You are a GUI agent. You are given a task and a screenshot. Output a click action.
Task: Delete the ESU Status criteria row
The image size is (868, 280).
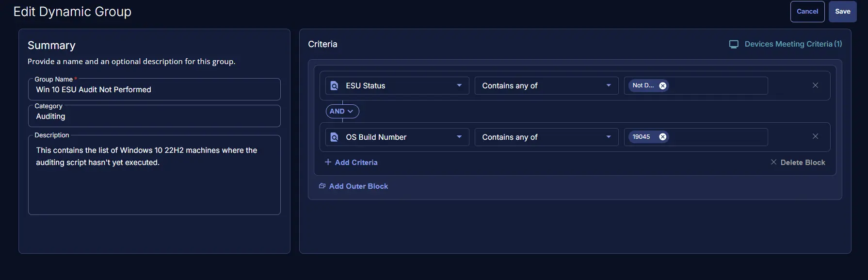point(815,85)
